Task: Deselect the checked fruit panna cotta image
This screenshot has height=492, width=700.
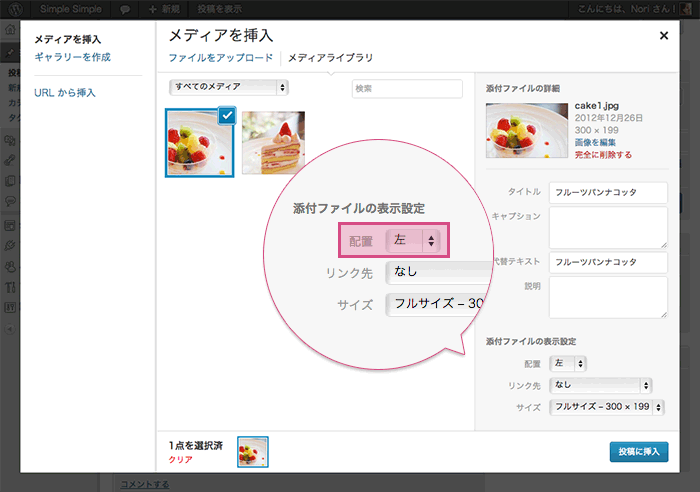Action: click(x=226, y=116)
